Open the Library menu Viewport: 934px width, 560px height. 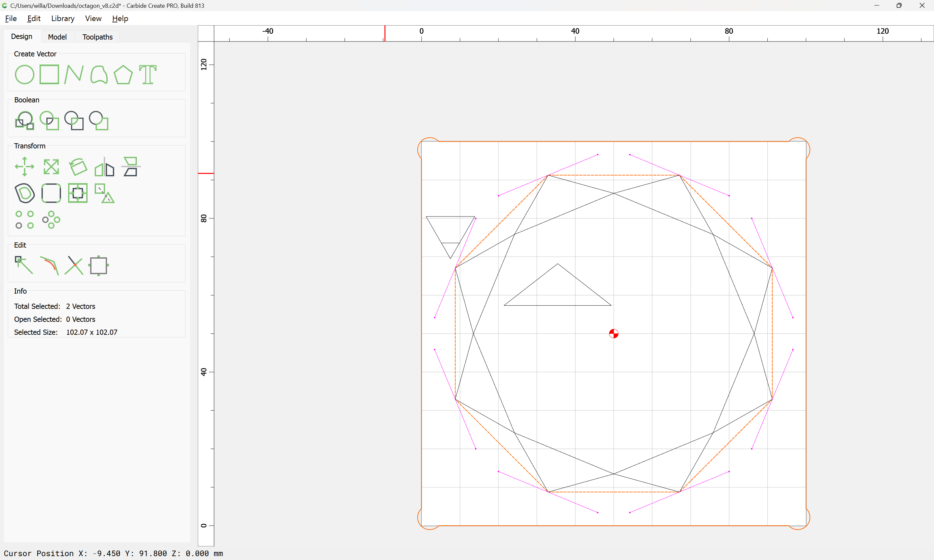tap(63, 18)
